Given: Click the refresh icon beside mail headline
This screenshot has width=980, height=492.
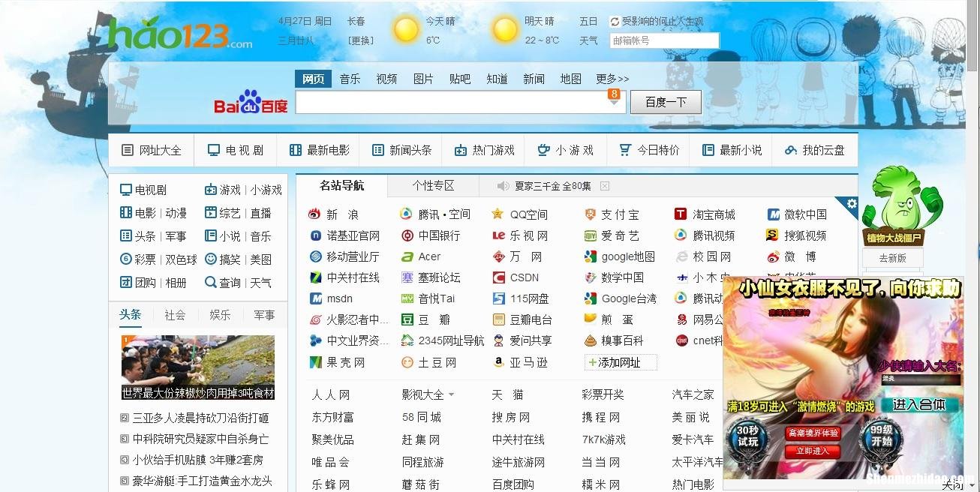Looking at the screenshot, I should [615, 22].
